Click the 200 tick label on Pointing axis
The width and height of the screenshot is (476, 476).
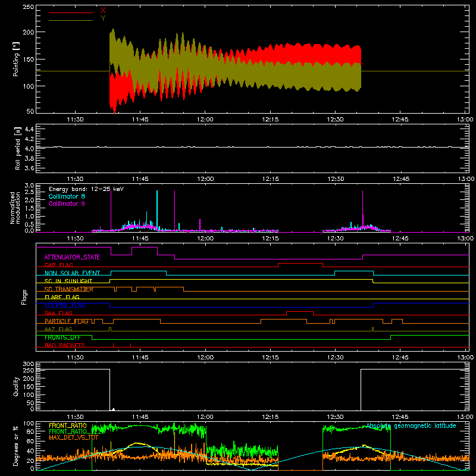coord(28,32)
